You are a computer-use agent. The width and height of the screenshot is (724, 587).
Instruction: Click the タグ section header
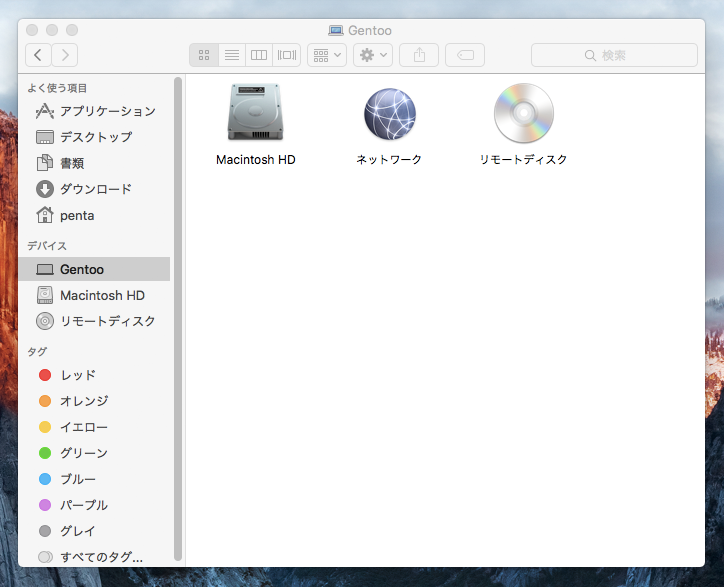pyautogui.click(x=37, y=351)
